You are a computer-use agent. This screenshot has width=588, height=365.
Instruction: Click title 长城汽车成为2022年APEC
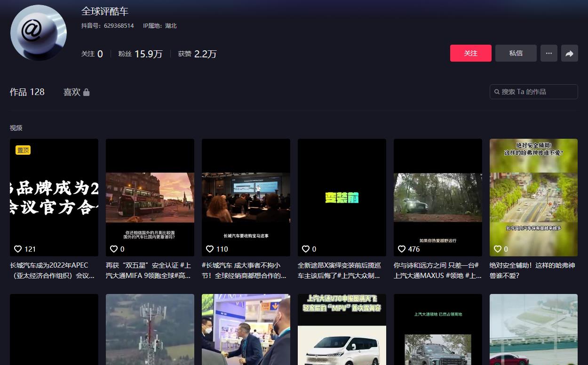(52, 270)
